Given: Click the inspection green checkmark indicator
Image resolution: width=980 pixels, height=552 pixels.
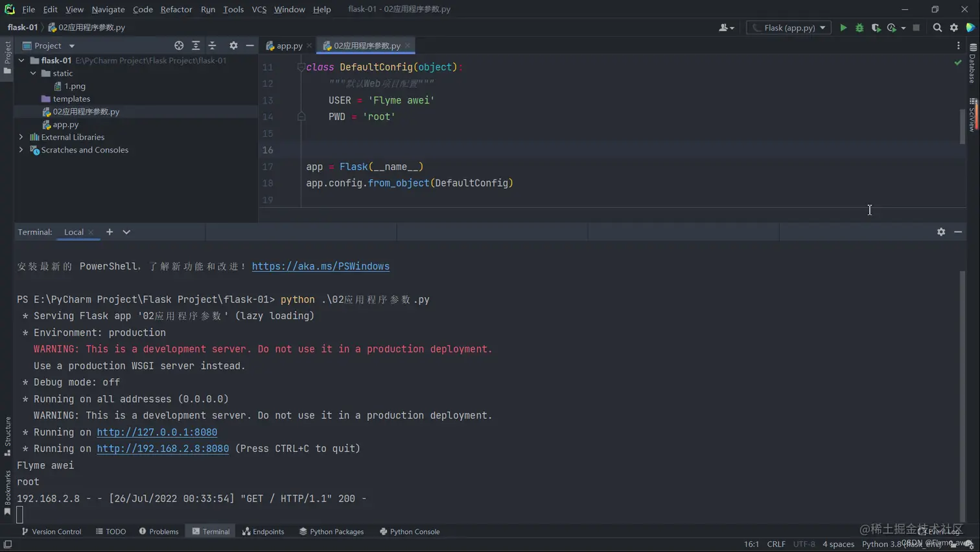Looking at the screenshot, I should (958, 63).
